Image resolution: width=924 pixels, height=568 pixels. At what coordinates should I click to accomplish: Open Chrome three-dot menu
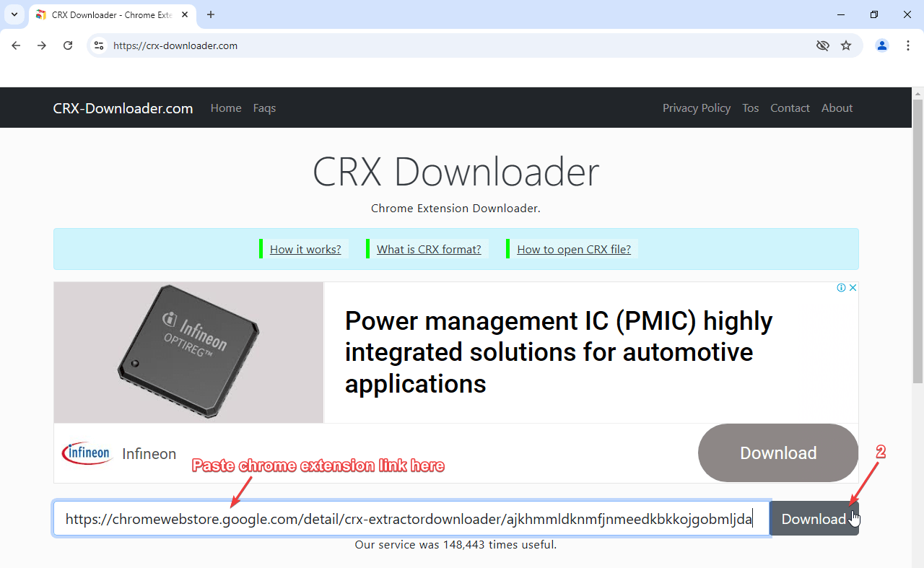pos(908,45)
